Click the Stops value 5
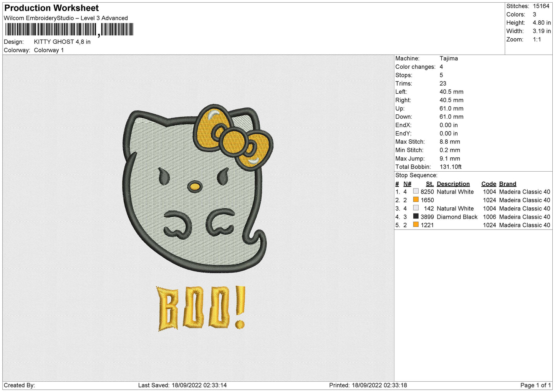The height and width of the screenshot is (392, 555). [x=441, y=76]
